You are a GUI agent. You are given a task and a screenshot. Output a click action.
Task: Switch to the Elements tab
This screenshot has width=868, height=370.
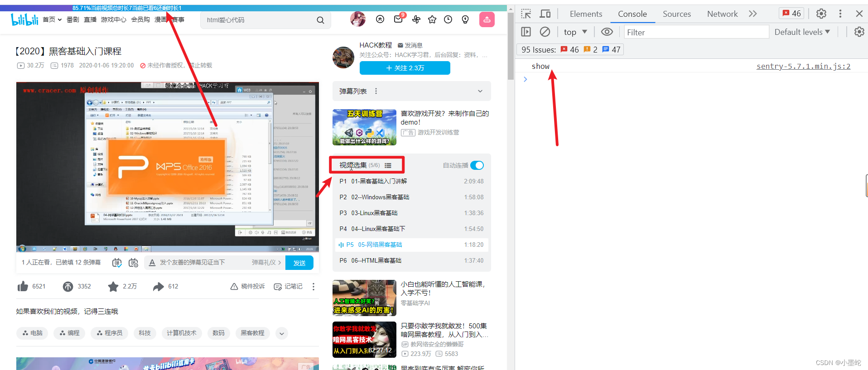(x=586, y=14)
